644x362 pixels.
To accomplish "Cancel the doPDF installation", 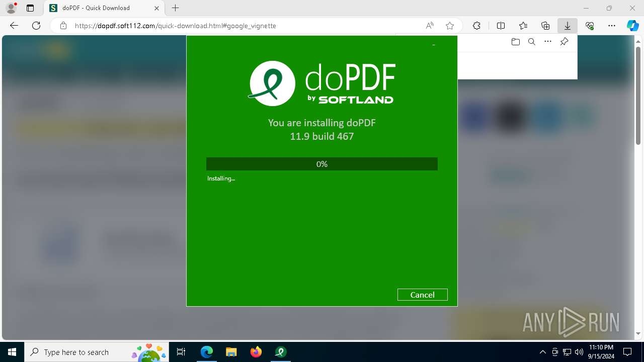I will coord(422,295).
